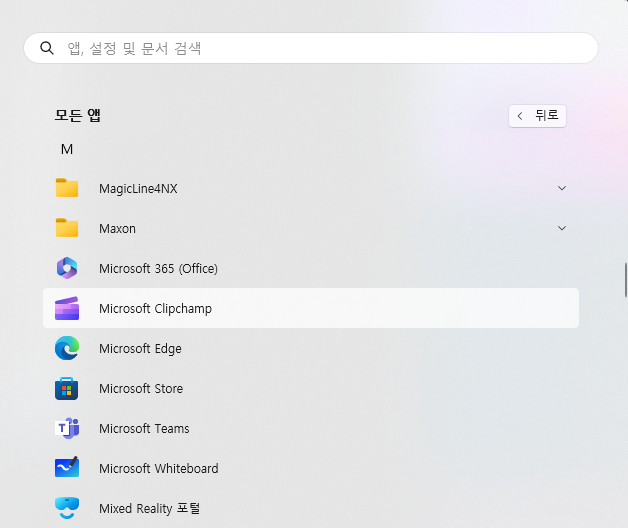
Task: Select the Microsoft Teams text entry
Action: tap(144, 429)
